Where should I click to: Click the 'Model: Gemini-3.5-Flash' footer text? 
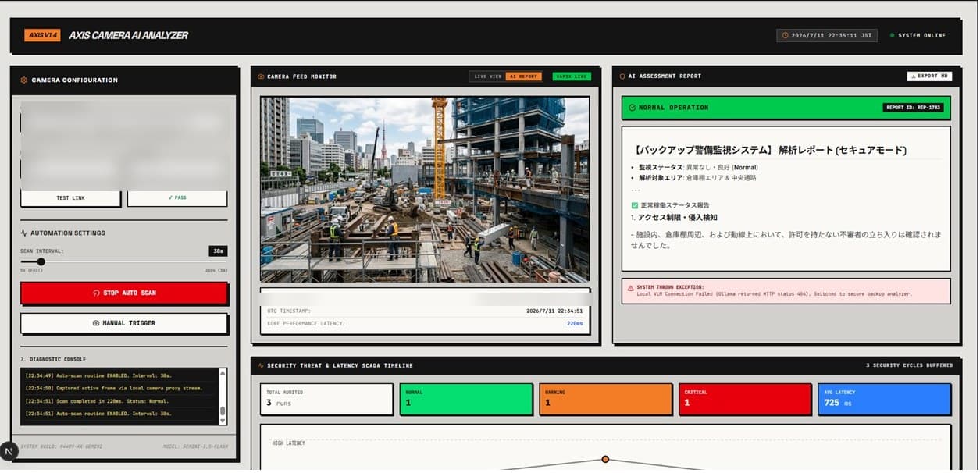[x=196, y=446]
